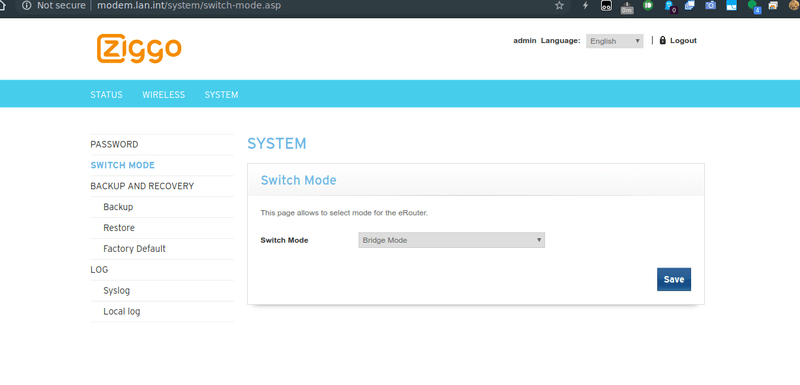Open the LOG section in the sidebar
This screenshot has height=385, width=800.
tap(99, 270)
